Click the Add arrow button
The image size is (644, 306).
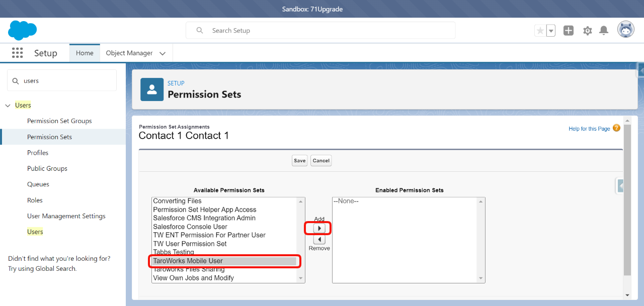tap(319, 228)
